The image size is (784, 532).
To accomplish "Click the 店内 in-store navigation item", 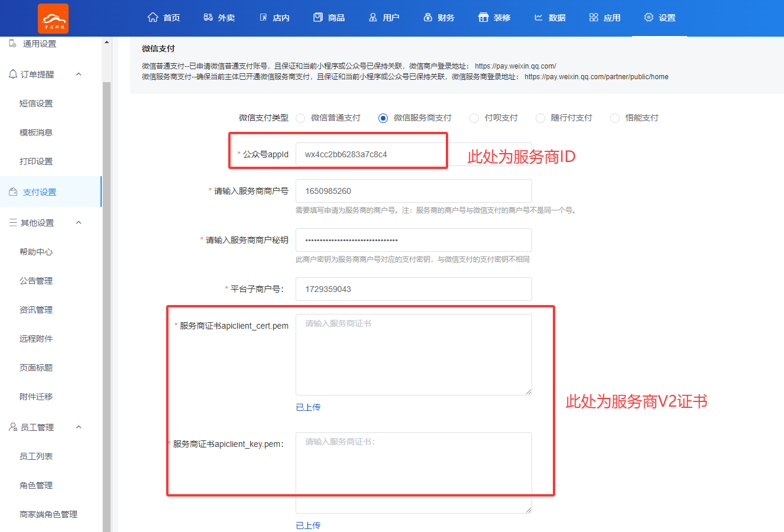I will coord(274,18).
